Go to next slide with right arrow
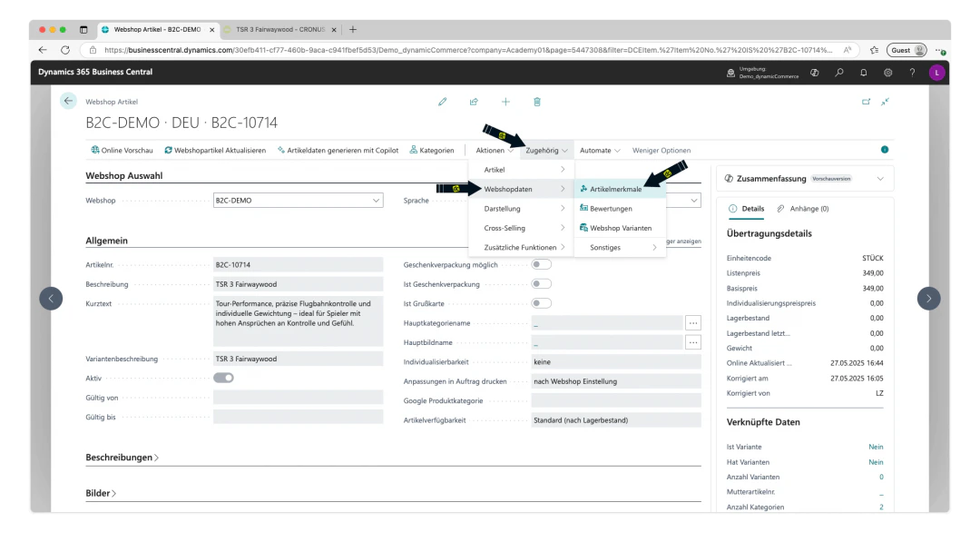The width and height of the screenshot is (980, 552). pos(929,298)
